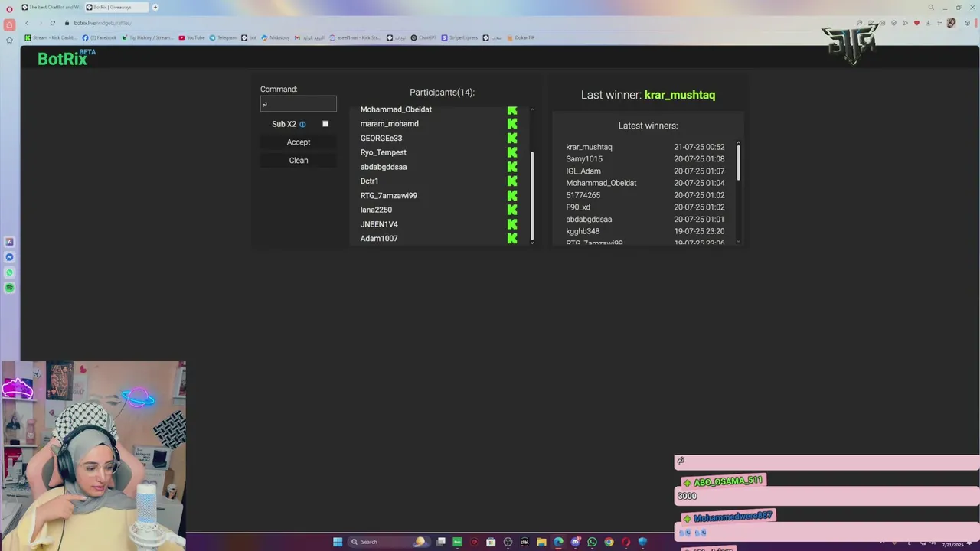Click the Kick icon beside Adam1007
The image size is (980, 551).
click(x=512, y=238)
